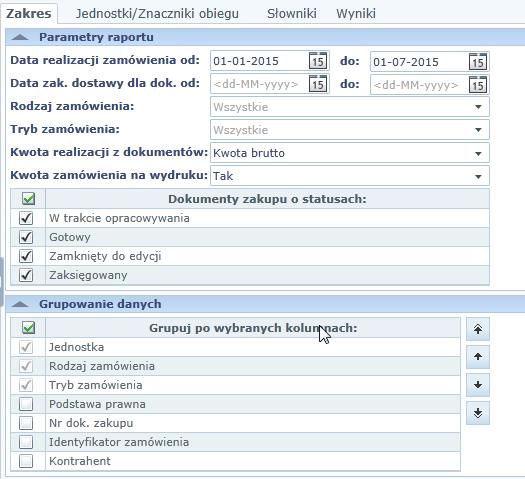This screenshot has height=479, width=525.
Task: Check Kontrahent grouping checkbox
Action: point(26,461)
